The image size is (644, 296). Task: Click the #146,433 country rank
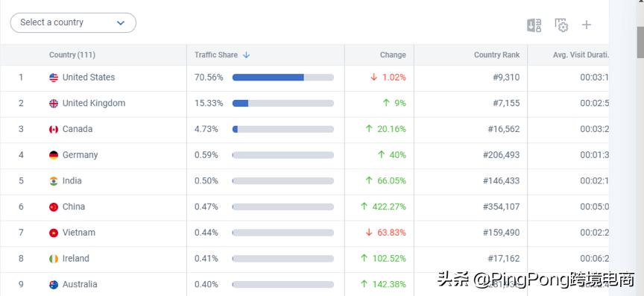501,181
